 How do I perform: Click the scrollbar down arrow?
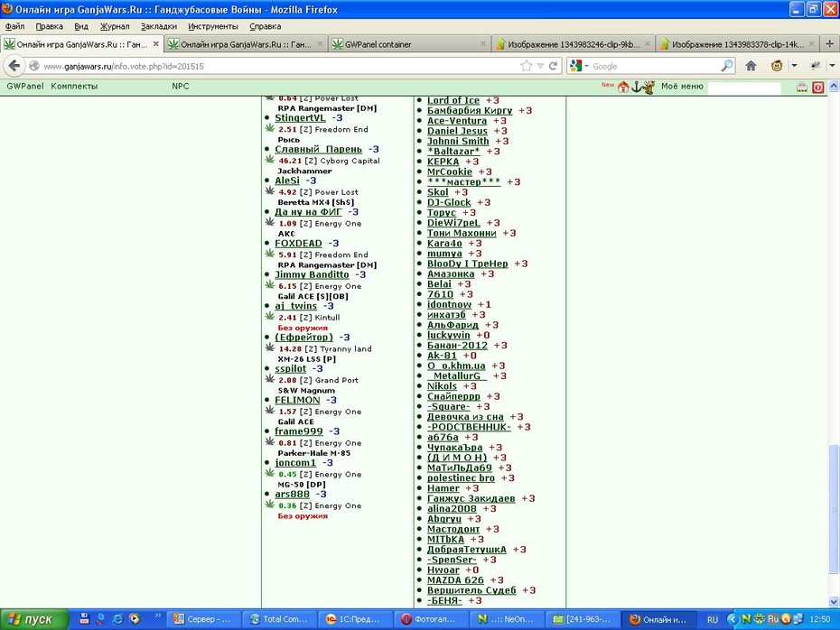[x=834, y=602]
